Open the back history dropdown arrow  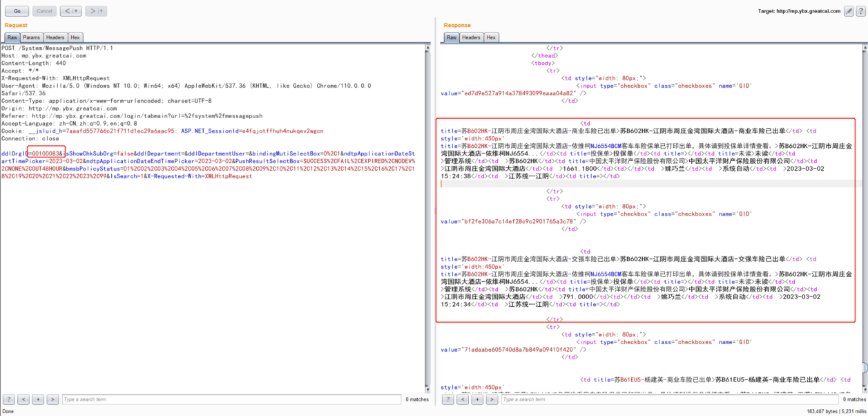[76, 11]
